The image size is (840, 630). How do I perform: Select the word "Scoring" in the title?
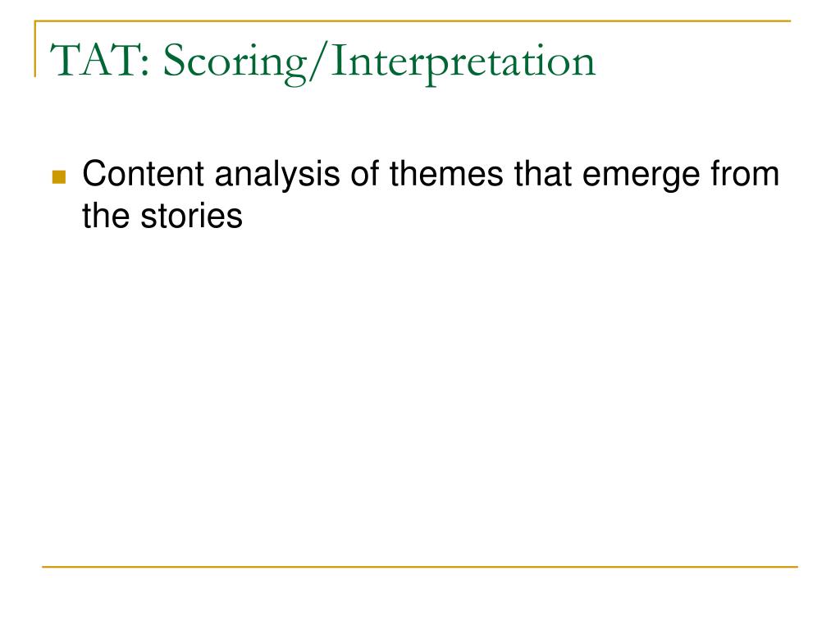tap(234, 63)
